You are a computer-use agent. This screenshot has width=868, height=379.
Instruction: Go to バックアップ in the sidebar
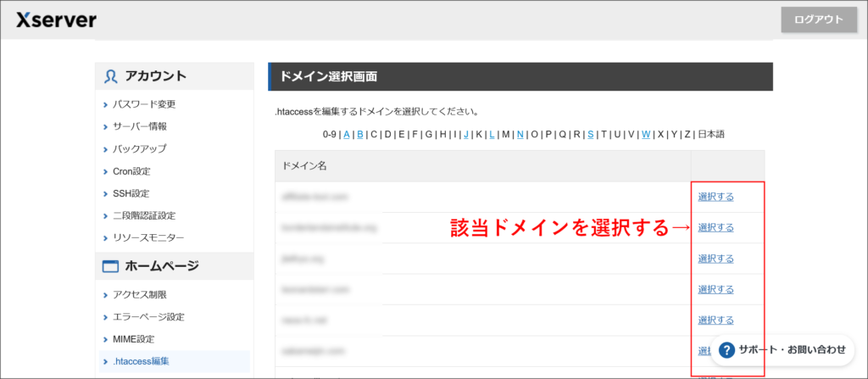[140, 148]
